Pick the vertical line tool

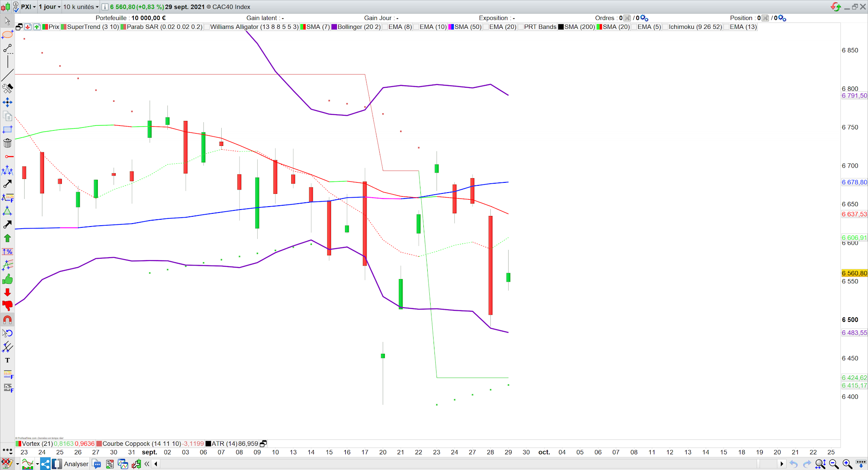7,62
